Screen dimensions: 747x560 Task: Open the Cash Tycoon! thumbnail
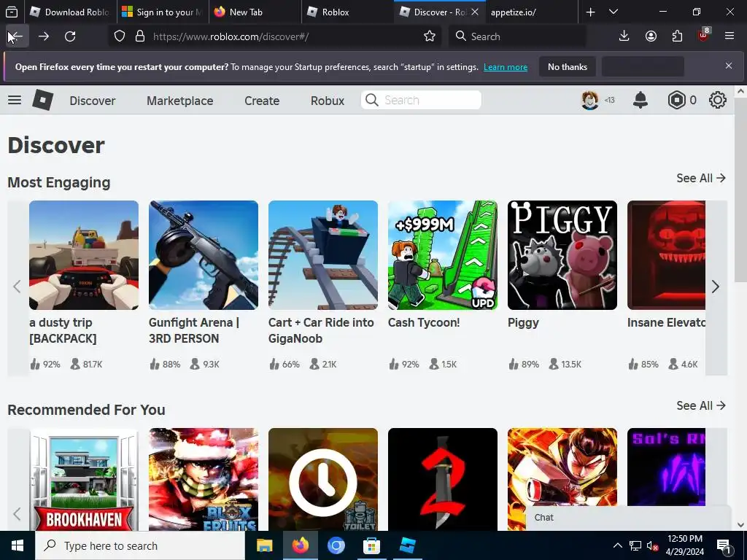[443, 255]
